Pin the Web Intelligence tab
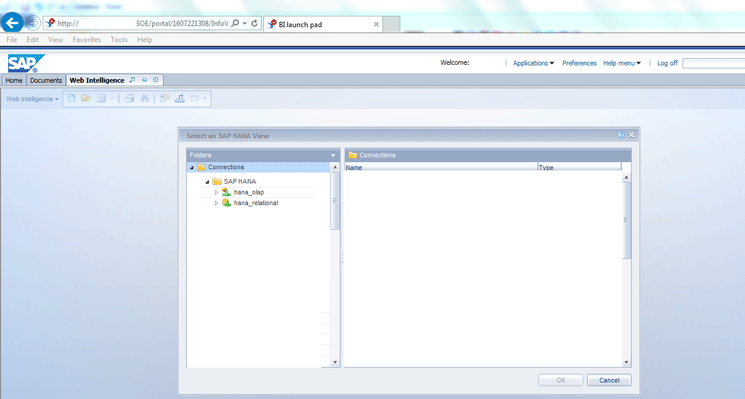Viewport: 745px width, 399px height. coord(144,80)
